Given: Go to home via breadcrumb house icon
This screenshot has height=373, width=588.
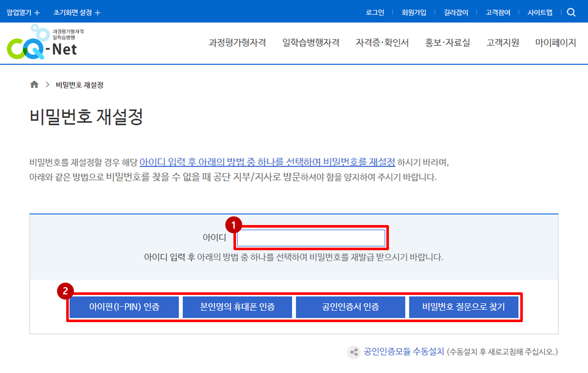Looking at the screenshot, I should 34,85.
